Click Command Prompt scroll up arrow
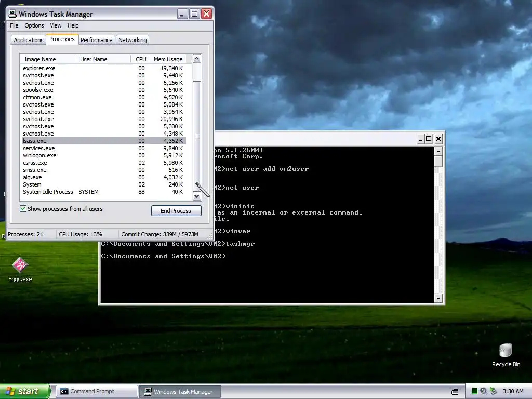 (438, 151)
